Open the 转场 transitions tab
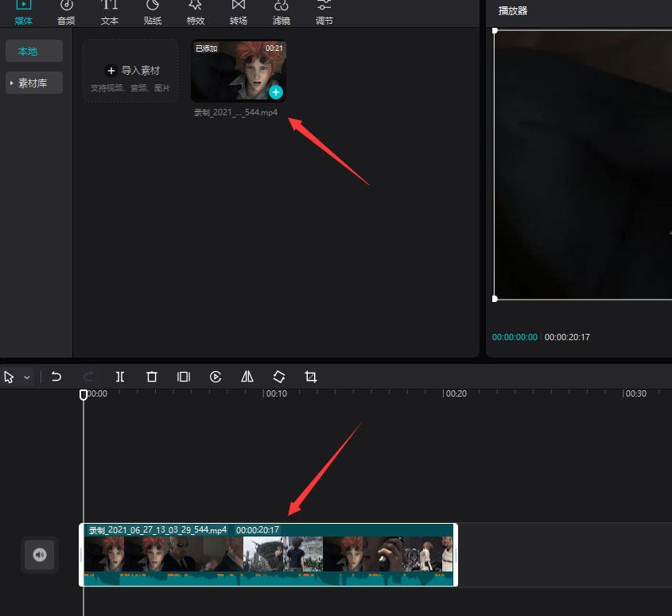 238,12
